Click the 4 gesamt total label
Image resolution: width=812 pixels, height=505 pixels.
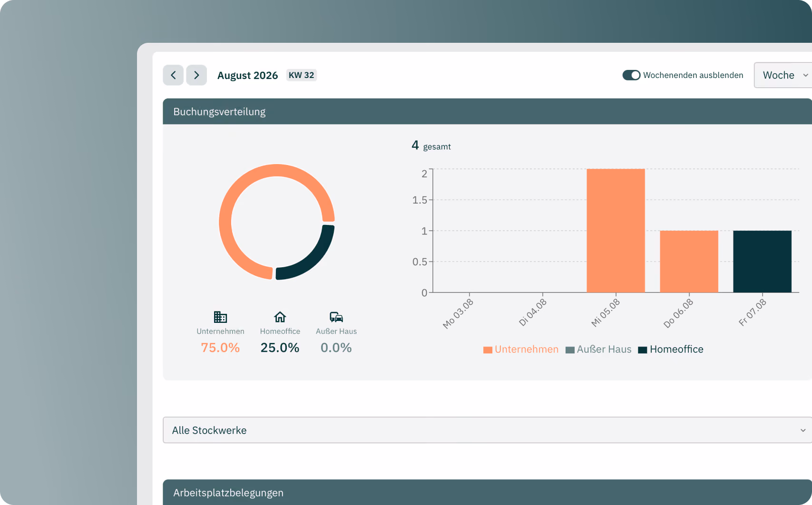(x=431, y=146)
